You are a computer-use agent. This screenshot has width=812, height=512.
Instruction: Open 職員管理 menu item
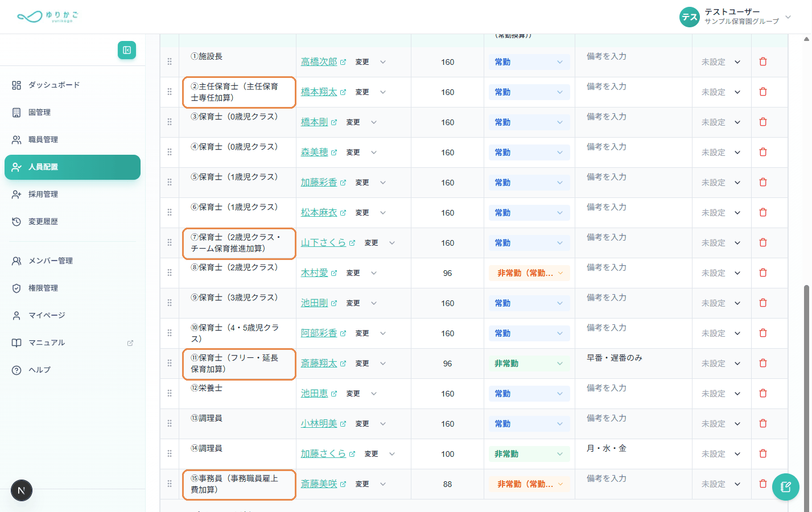tap(72, 140)
